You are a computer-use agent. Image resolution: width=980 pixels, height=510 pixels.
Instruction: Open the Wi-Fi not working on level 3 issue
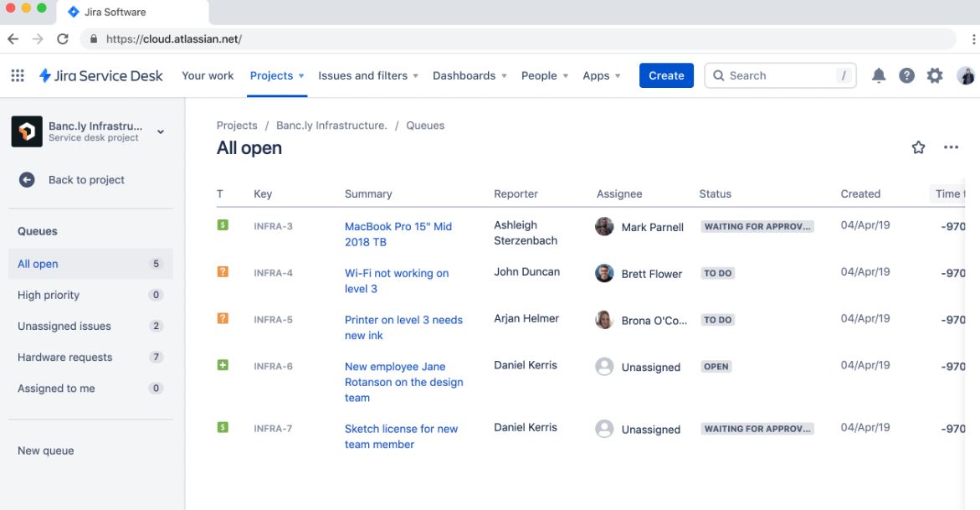click(x=396, y=281)
